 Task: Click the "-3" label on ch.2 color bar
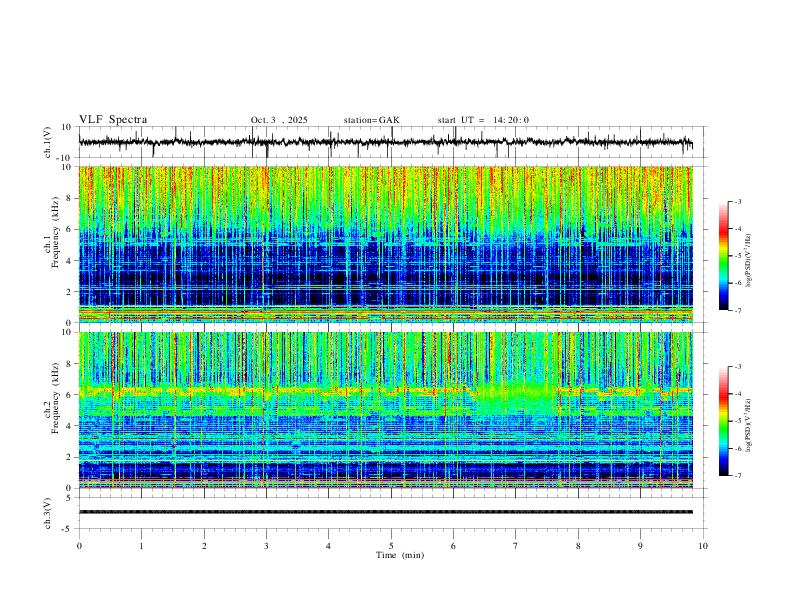tap(737, 367)
